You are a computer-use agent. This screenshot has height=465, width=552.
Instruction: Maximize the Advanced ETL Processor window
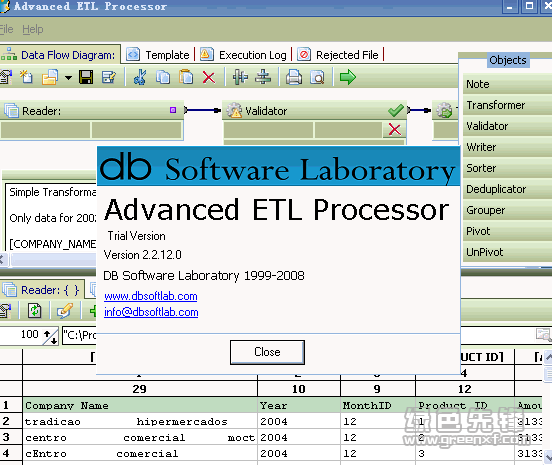529,6
